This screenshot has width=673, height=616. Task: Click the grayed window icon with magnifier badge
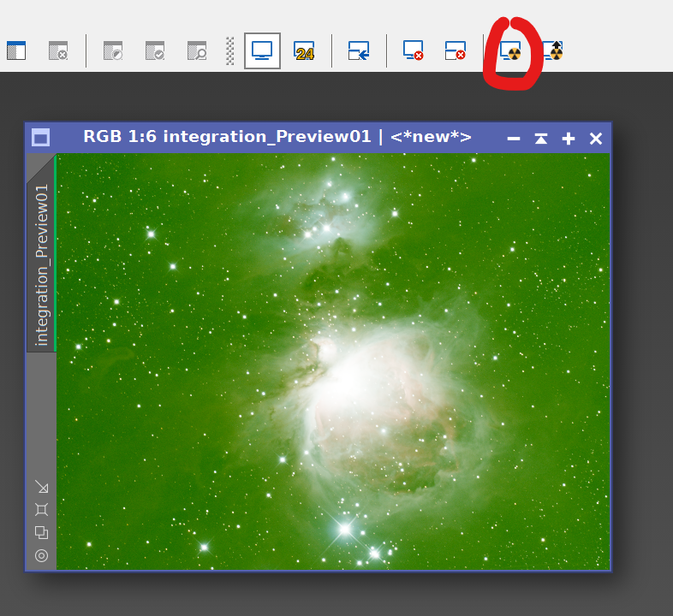197,51
